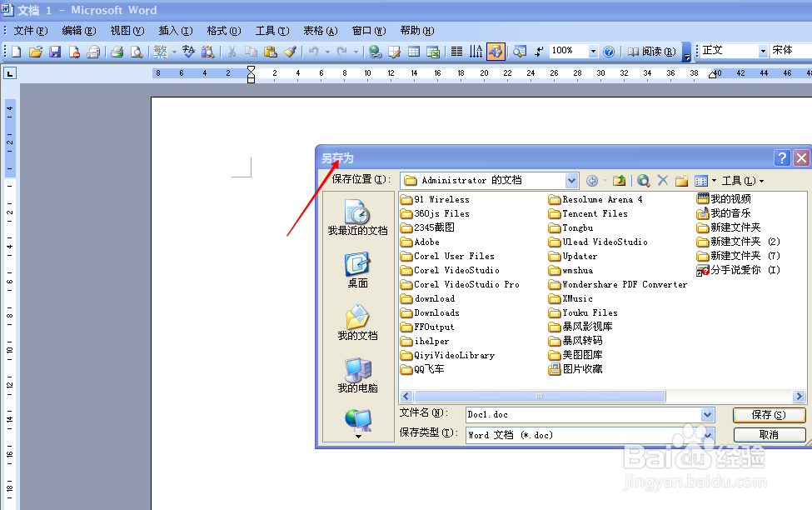Click the Print toolbar icon

tap(117, 52)
